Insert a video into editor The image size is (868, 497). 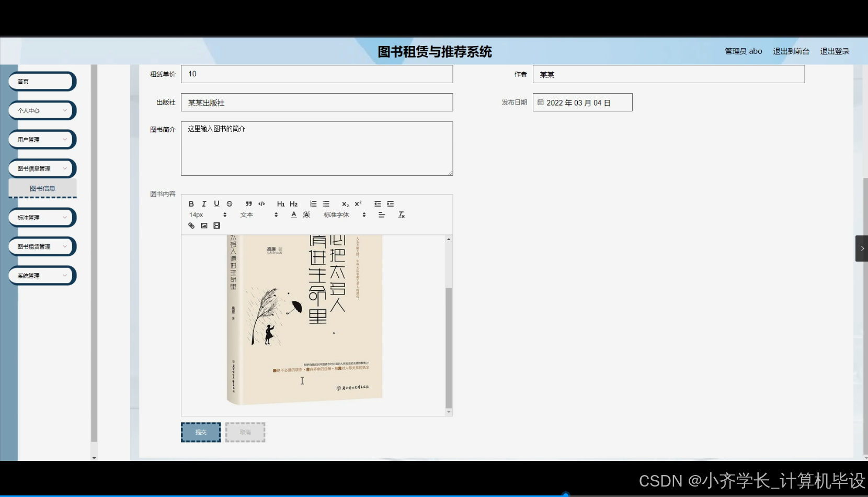click(217, 226)
